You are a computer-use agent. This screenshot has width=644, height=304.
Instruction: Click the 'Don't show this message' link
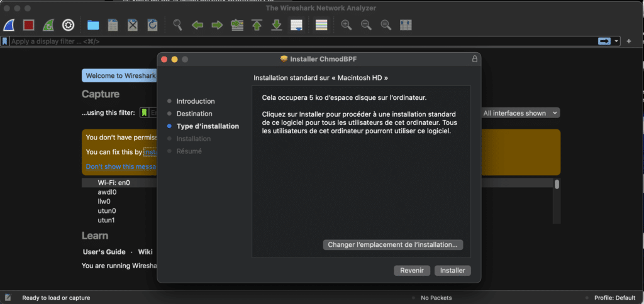[121, 166]
